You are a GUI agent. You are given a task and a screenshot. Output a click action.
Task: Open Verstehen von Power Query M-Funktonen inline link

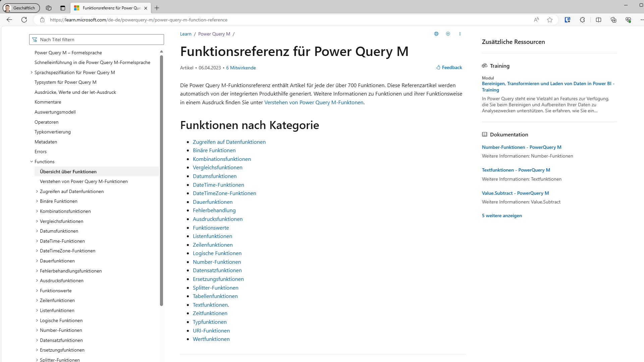pyautogui.click(x=314, y=102)
